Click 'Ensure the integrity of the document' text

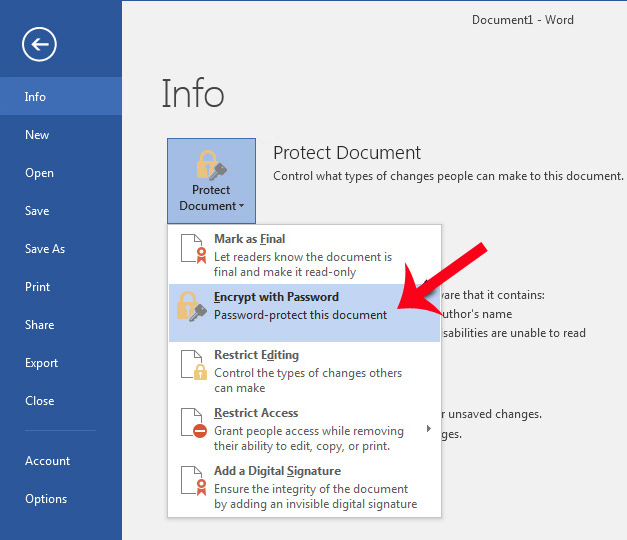click(x=311, y=489)
